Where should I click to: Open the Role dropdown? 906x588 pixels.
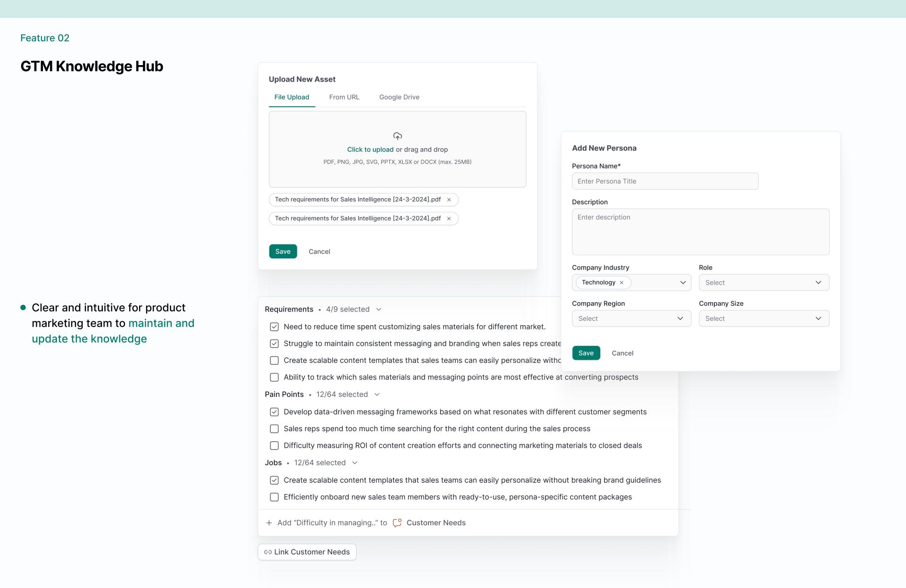763,283
